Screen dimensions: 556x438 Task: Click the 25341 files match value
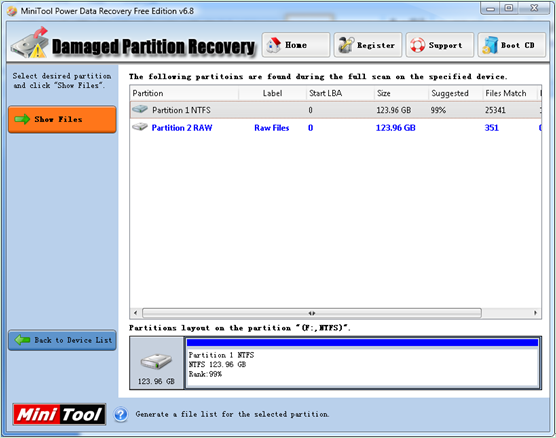point(495,110)
